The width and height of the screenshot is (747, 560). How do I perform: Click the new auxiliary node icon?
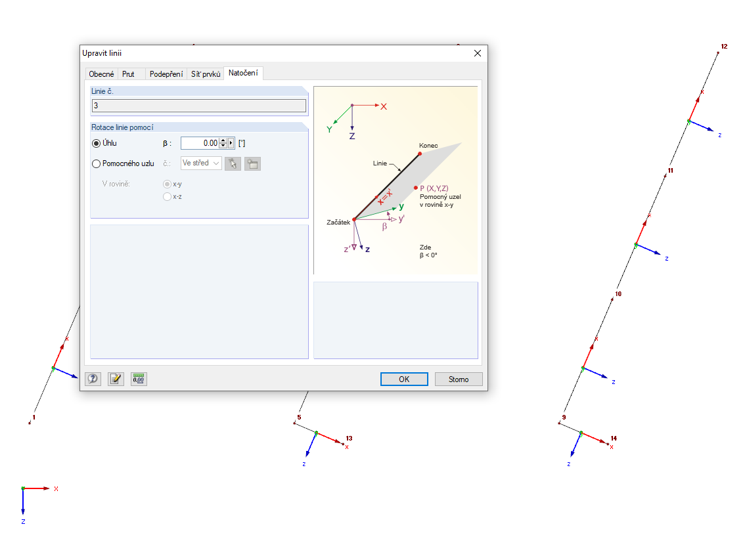coord(252,164)
